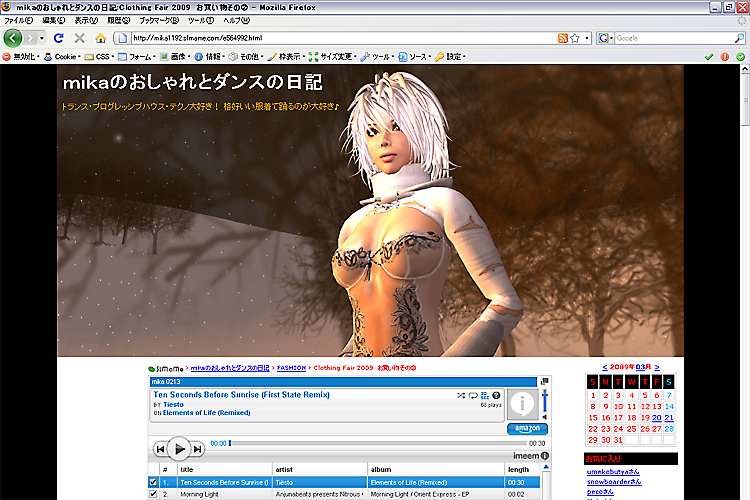Open the blog title breadcrumb link
Screen dimensions: 750x500
click(x=230, y=368)
